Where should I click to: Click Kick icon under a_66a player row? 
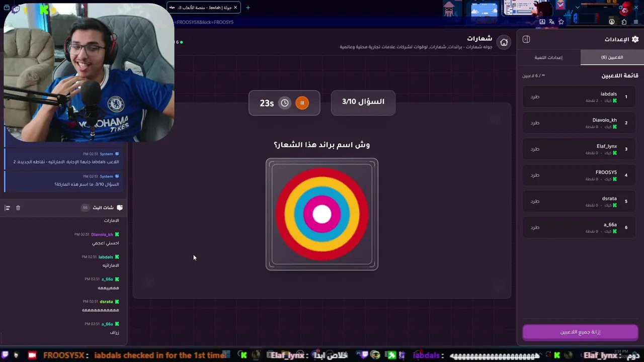point(615,231)
